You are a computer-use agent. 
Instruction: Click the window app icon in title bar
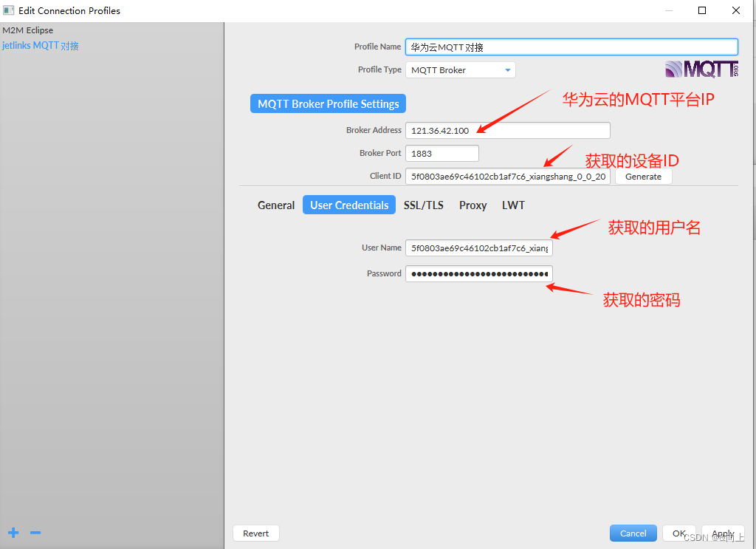(8, 10)
